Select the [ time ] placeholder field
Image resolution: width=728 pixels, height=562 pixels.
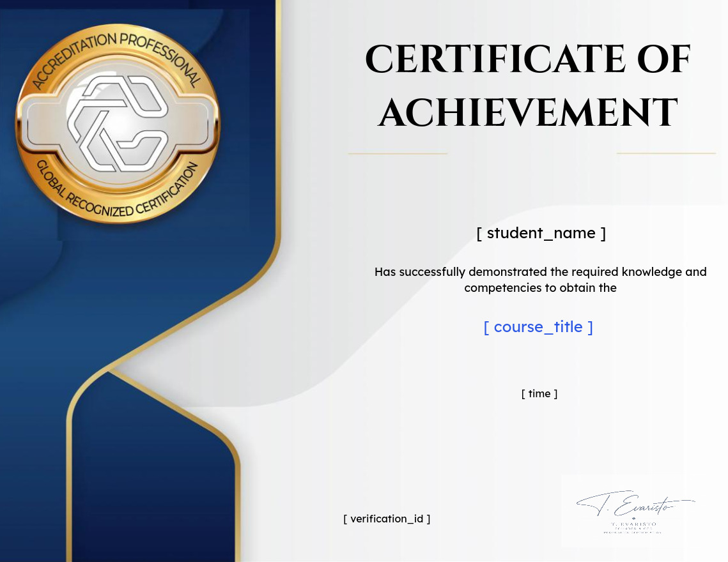[x=539, y=393]
